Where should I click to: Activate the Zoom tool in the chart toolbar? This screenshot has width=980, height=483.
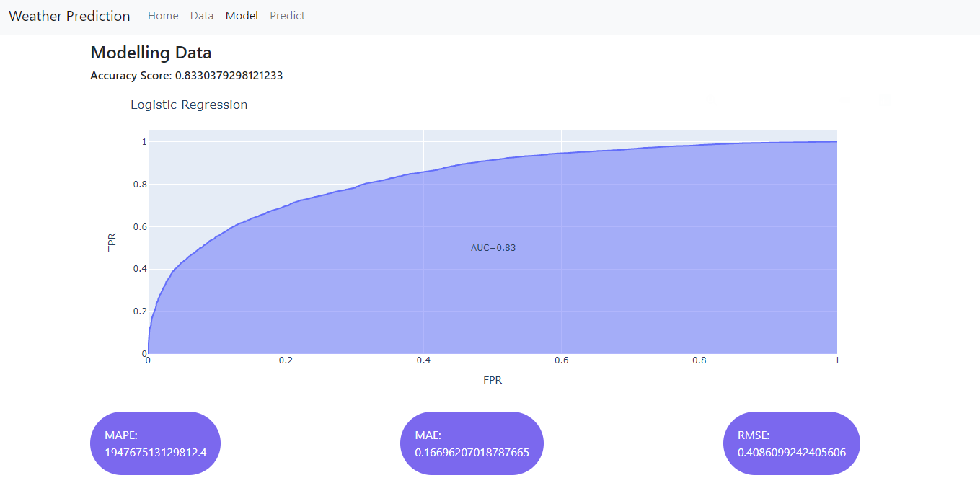click(710, 100)
